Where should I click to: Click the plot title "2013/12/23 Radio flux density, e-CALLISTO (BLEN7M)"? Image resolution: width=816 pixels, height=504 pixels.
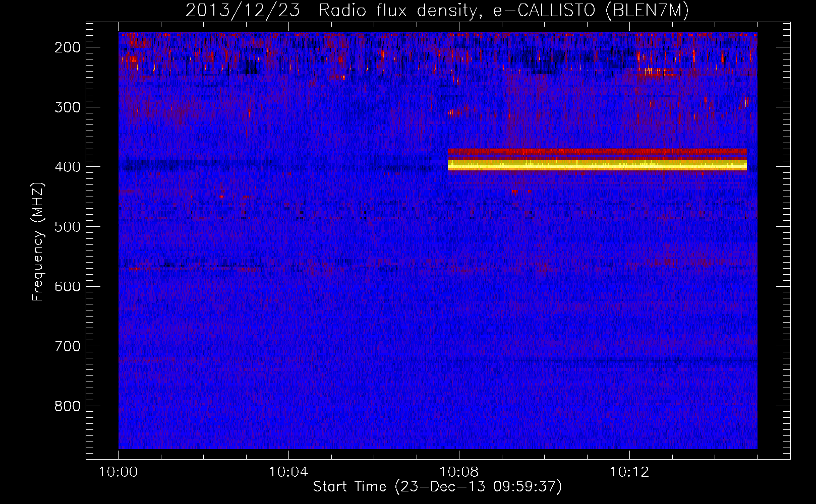[437, 10]
